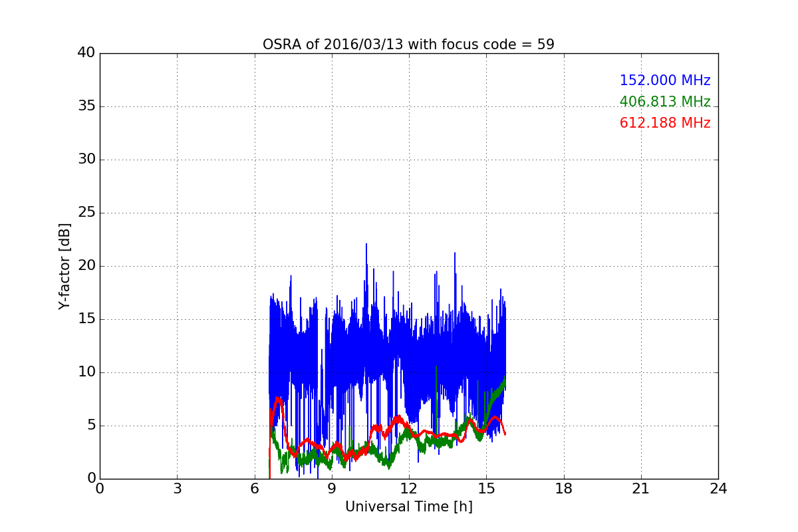The image size is (798, 532).
Task: Click the y-axis tick label 35
Action: [86, 106]
